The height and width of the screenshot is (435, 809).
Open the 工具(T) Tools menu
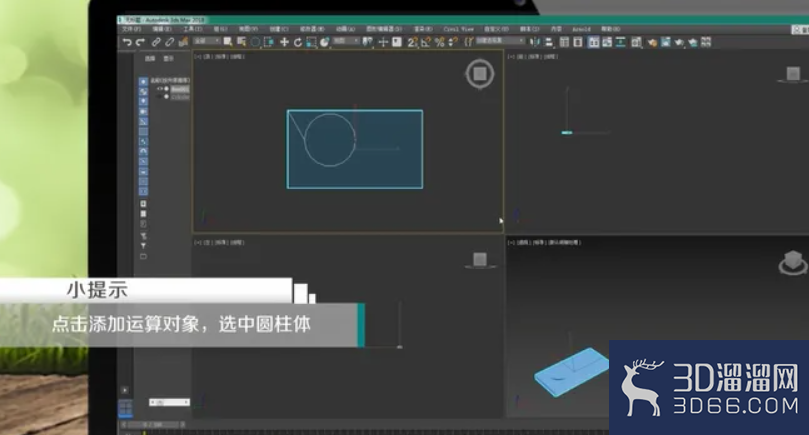pyautogui.click(x=192, y=29)
